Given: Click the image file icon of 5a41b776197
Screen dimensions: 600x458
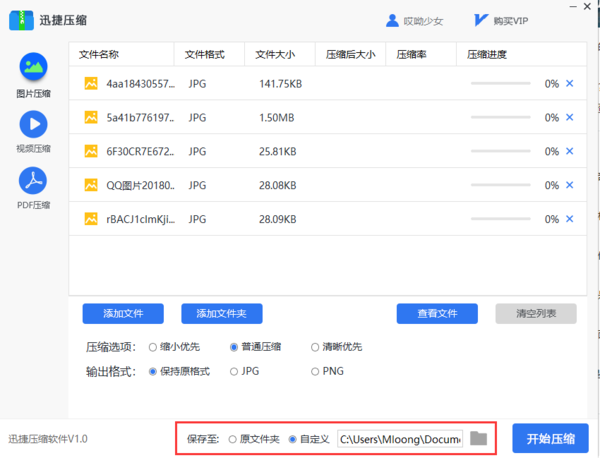Looking at the screenshot, I should tap(91, 117).
